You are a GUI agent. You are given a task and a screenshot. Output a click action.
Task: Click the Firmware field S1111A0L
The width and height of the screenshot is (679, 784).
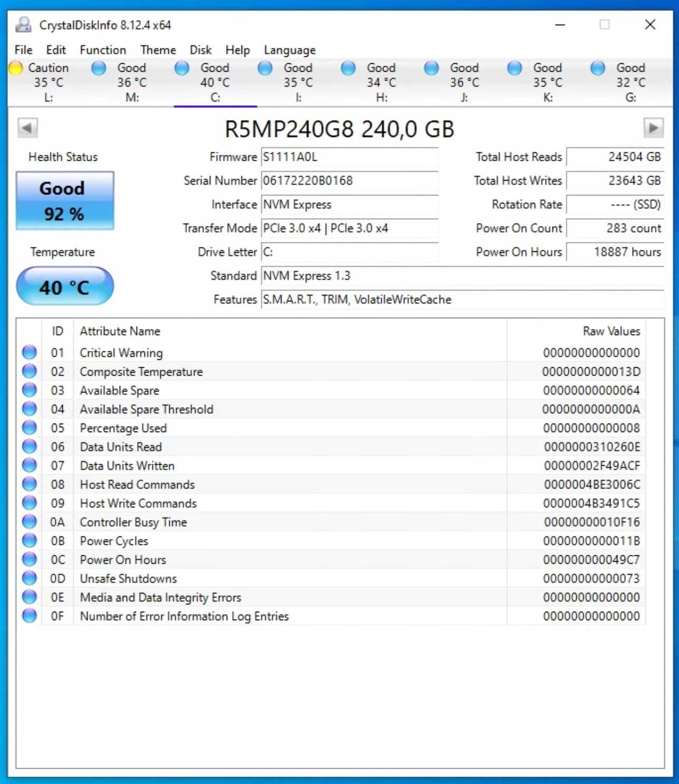tap(350, 157)
